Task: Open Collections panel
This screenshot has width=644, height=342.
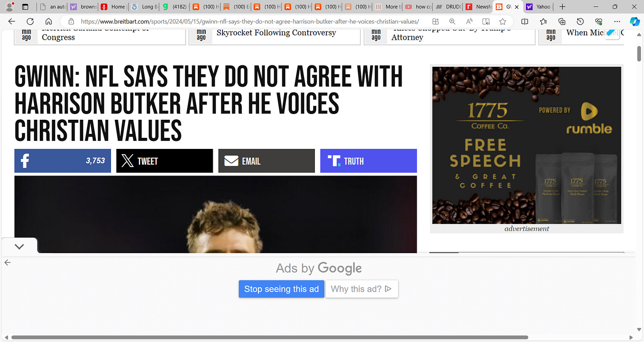Action: tap(562, 21)
